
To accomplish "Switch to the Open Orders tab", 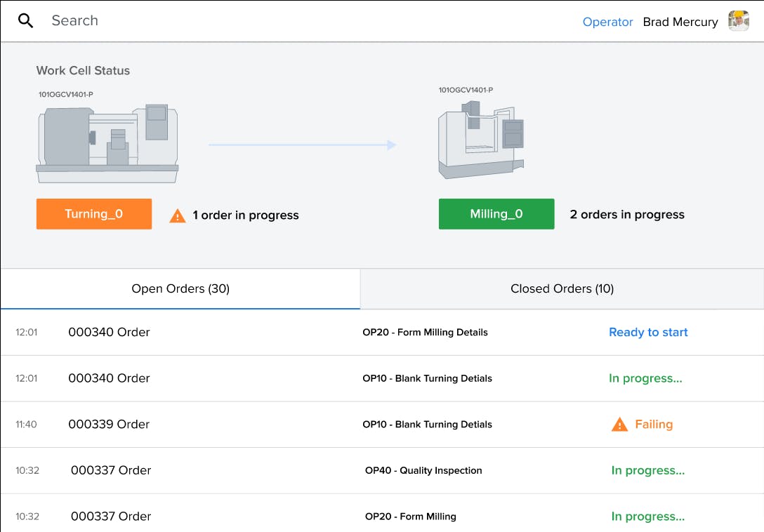I will click(x=180, y=288).
